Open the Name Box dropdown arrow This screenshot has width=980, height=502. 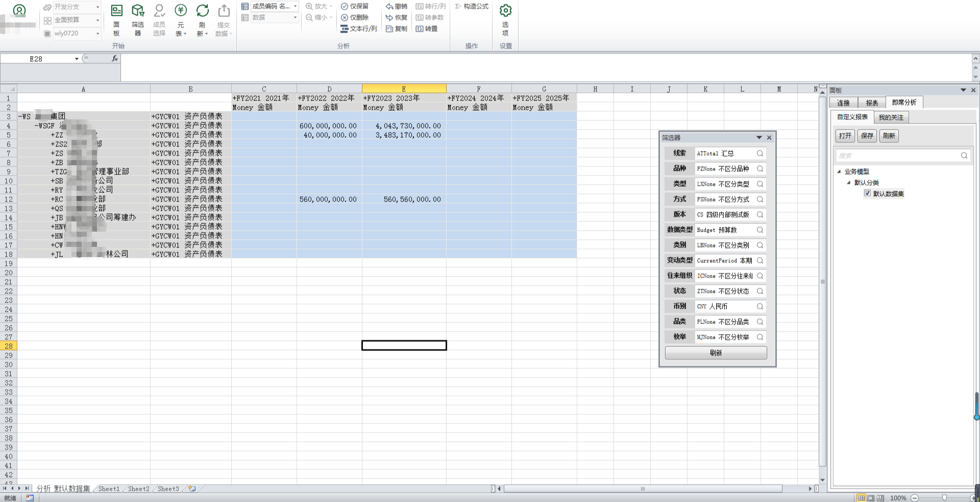77,59
